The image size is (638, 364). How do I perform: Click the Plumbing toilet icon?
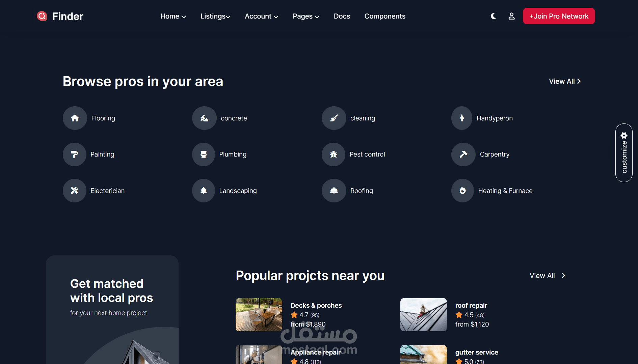click(x=204, y=154)
